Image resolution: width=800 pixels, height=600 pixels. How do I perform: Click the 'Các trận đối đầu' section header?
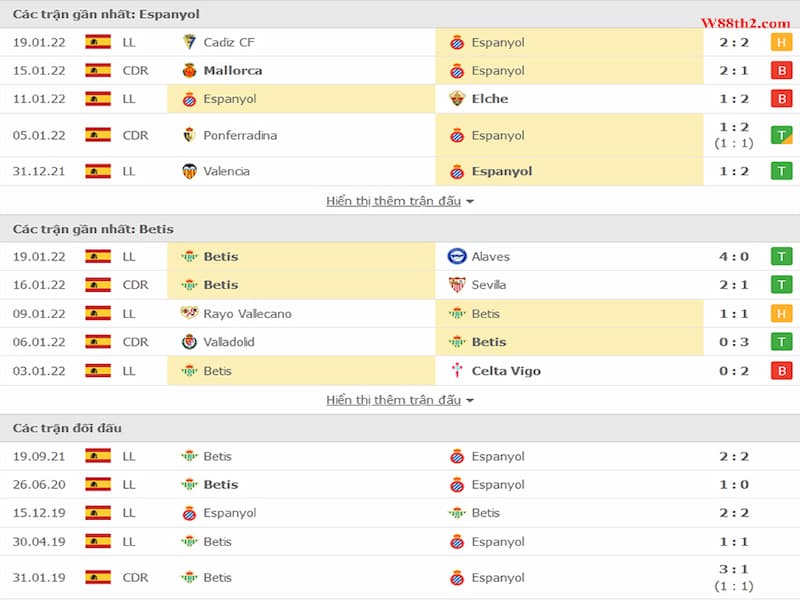tap(67, 428)
